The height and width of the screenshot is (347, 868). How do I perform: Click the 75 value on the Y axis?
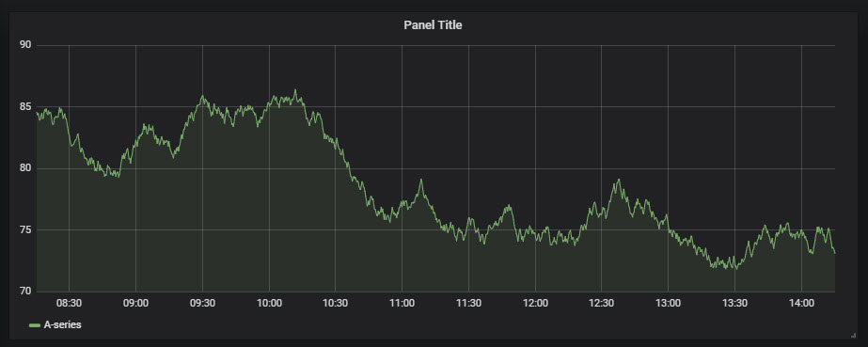[24, 229]
